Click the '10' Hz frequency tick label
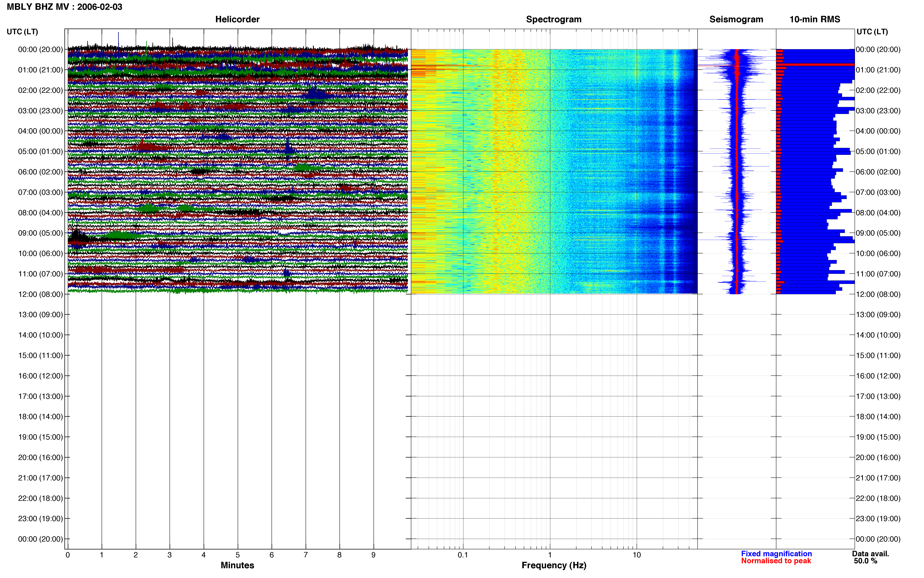The width and height of the screenshot is (924, 578). pyautogui.click(x=637, y=555)
